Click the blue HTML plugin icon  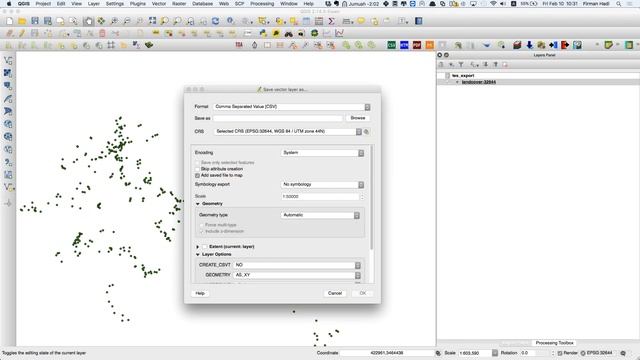[404, 45]
